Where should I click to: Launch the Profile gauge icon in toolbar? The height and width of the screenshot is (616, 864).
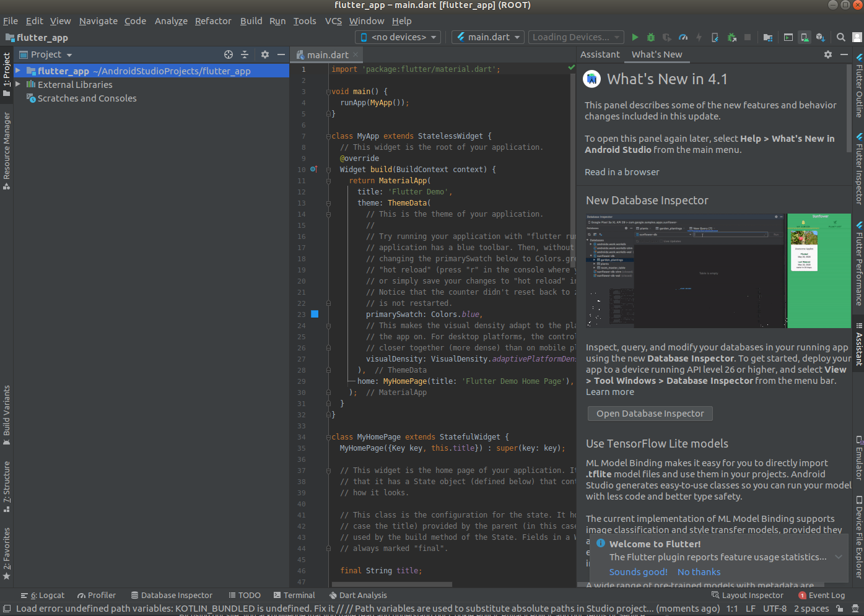[683, 37]
